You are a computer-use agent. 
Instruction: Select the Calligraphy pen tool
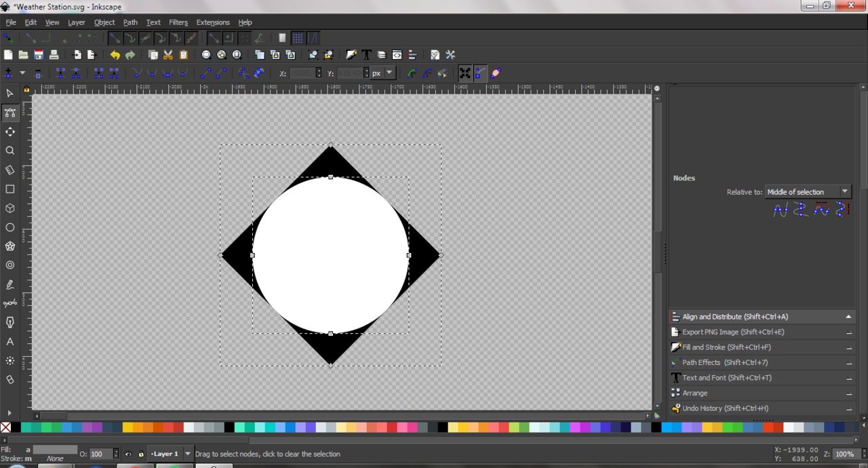9,322
